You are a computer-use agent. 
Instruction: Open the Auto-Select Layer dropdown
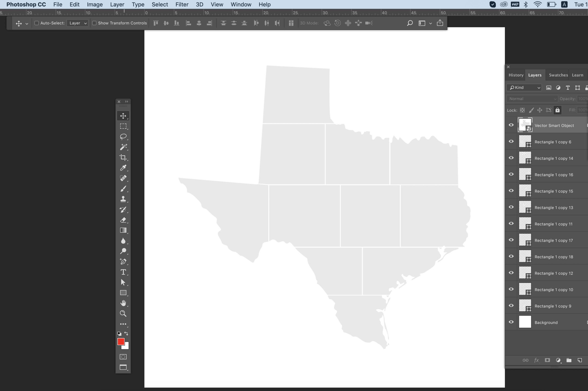coord(77,23)
